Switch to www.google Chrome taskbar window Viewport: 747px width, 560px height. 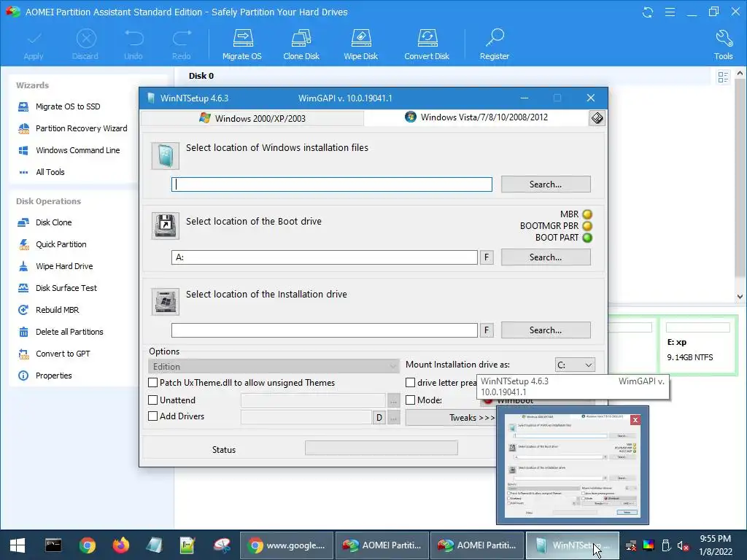click(287, 545)
